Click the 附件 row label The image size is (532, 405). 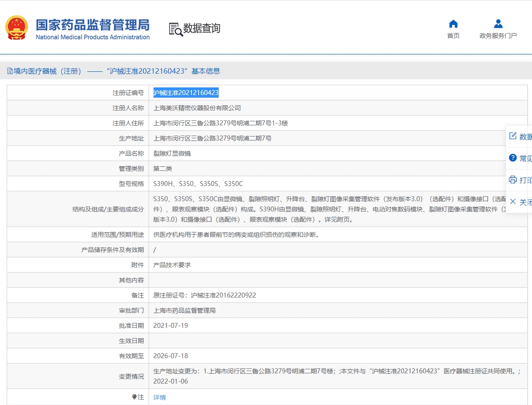coord(138,265)
